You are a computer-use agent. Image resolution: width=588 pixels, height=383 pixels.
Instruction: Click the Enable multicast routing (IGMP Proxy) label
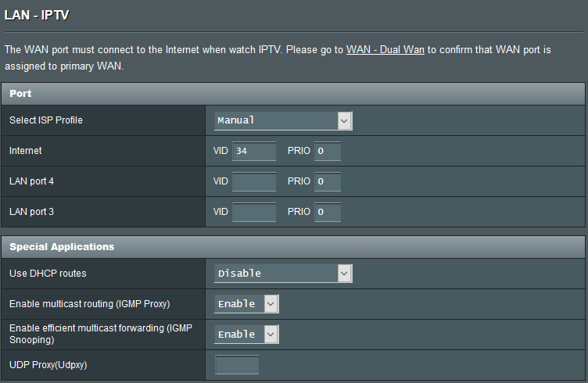[x=90, y=304]
